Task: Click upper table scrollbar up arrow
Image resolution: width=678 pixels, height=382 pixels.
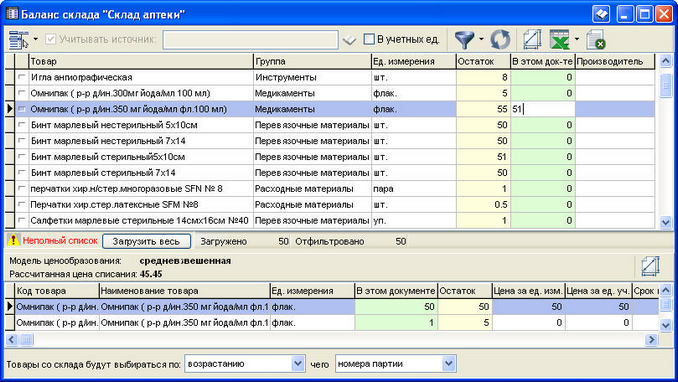Action: coord(665,61)
